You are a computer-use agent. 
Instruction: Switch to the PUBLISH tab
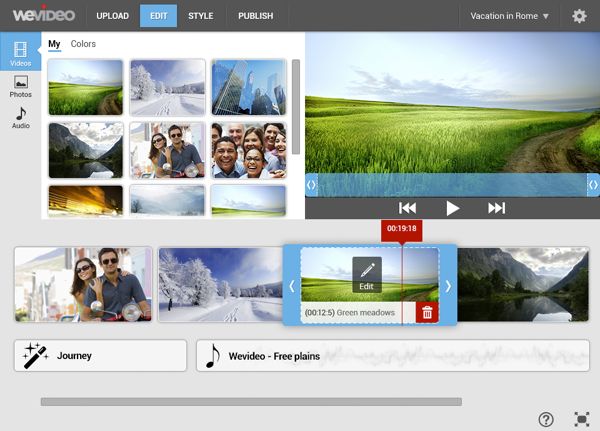[x=256, y=16]
